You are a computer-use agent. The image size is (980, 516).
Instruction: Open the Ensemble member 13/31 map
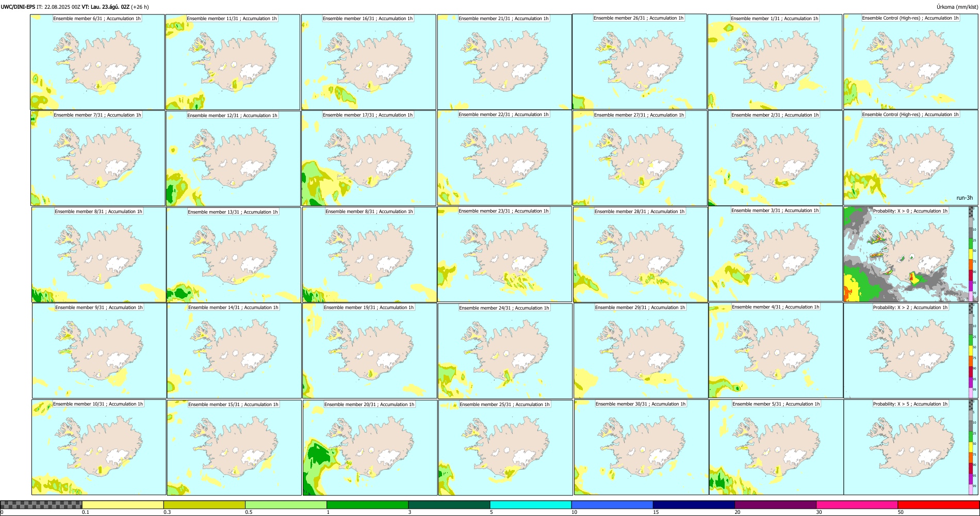234,255
